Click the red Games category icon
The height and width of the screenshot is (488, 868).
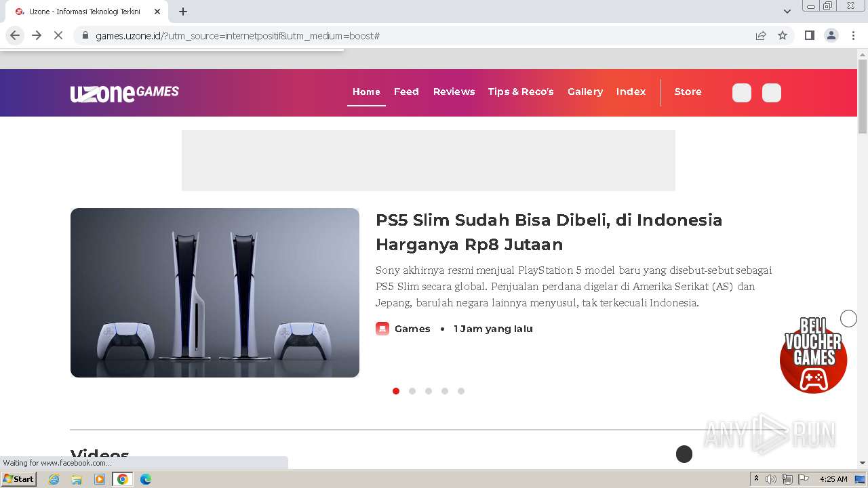382,329
